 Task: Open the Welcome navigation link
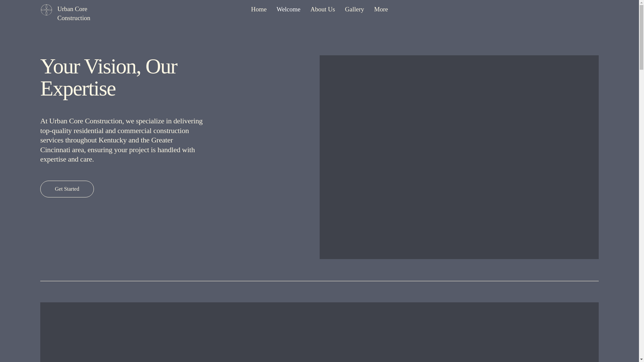[x=288, y=9]
